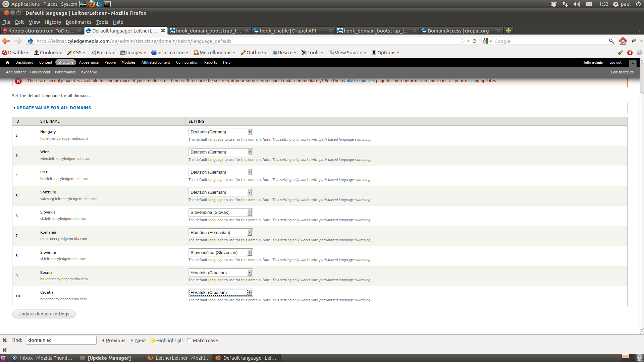644x362 pixels.
Task: Open the power/session menu icon
Action: [638, 4]
